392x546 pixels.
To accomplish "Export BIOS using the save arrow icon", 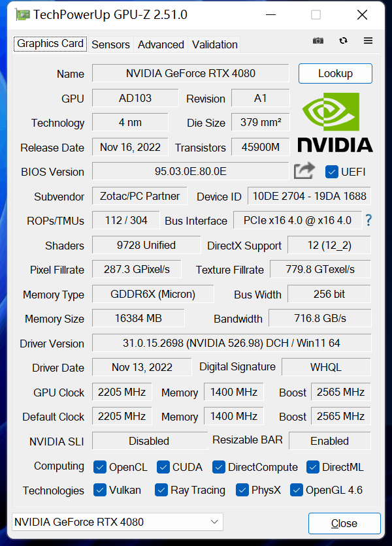I will click(303, 170).
